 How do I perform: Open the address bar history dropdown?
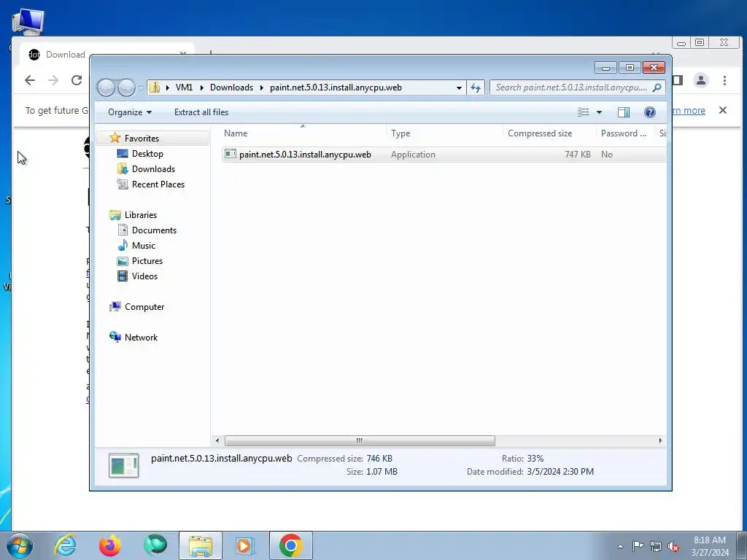tap(459, 87)
